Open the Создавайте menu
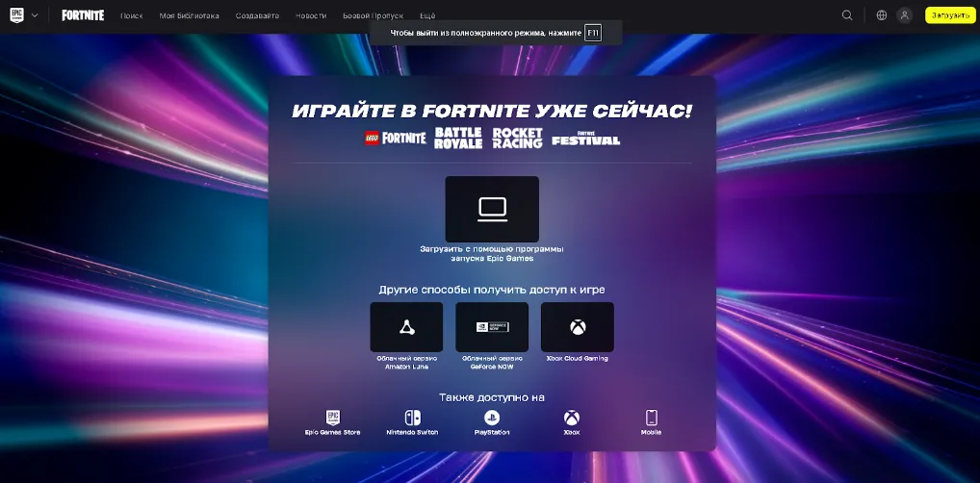 tap(257, 15)
